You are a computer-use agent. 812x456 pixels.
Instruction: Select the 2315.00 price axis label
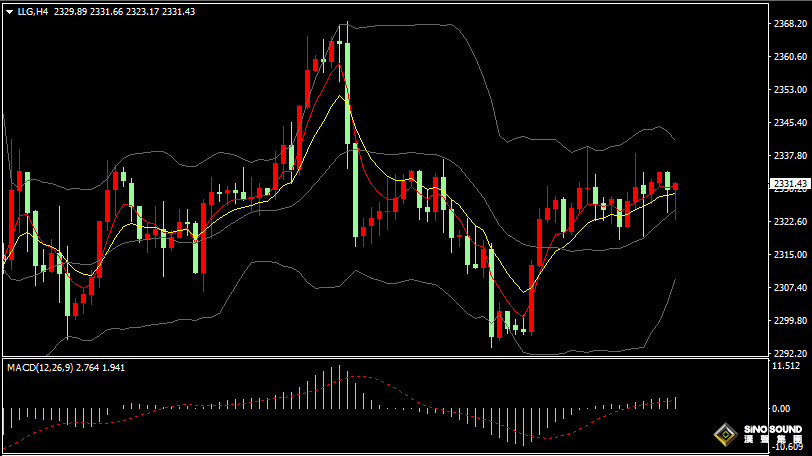pyautogui.click(x=791, y=255)
